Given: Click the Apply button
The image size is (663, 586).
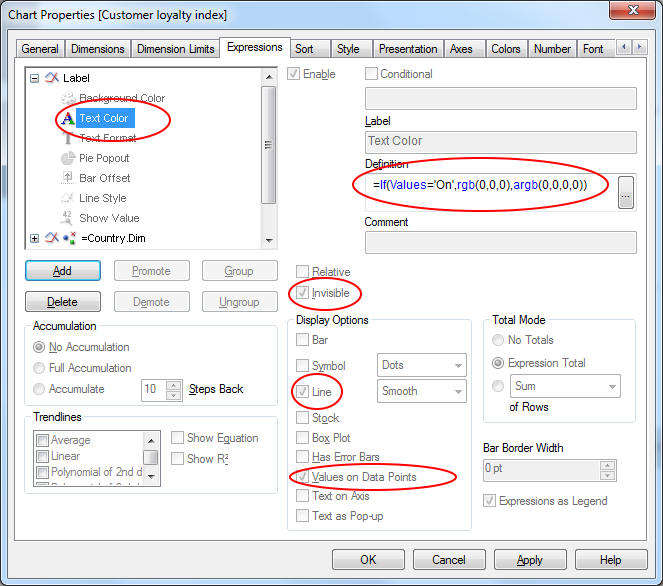Looking at the screenshot, I should tap(530, 559).
